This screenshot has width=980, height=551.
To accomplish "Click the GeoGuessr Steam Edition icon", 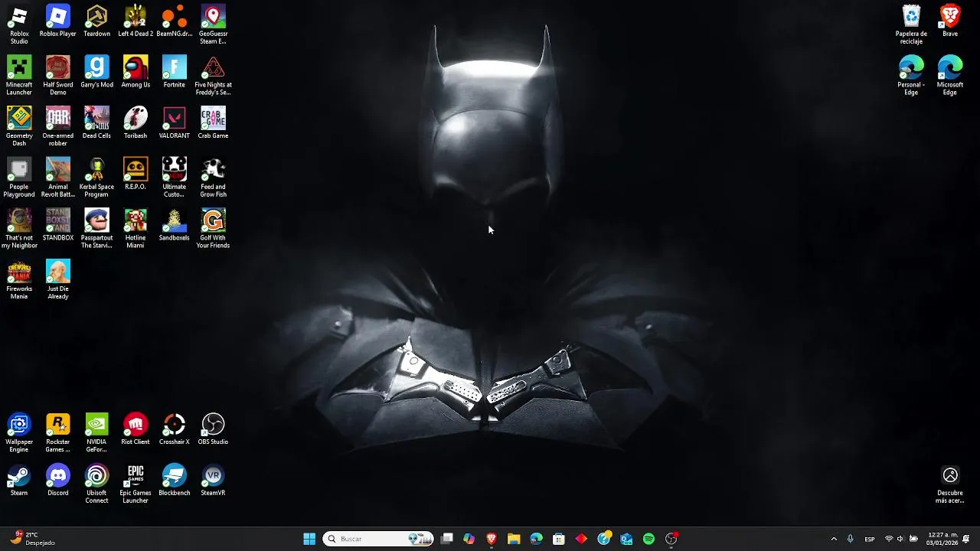I will (x=213, y=24).
